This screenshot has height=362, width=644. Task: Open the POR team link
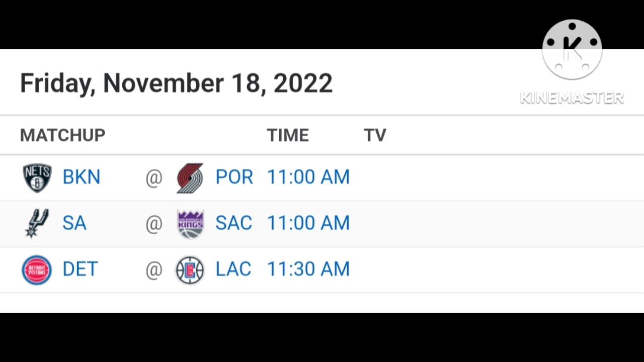pos(234,177)
